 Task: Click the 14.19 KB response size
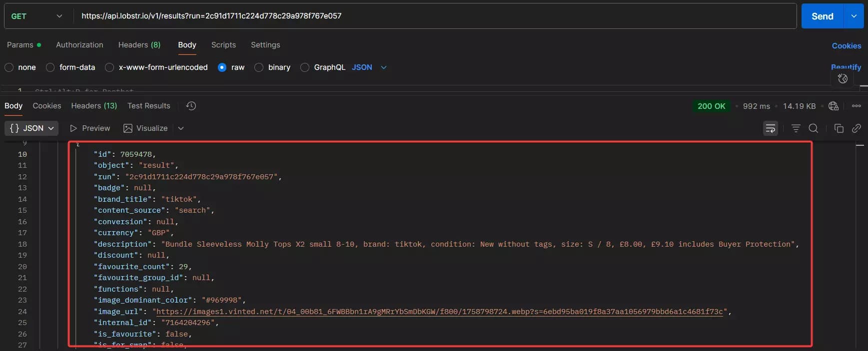point(799,106)
